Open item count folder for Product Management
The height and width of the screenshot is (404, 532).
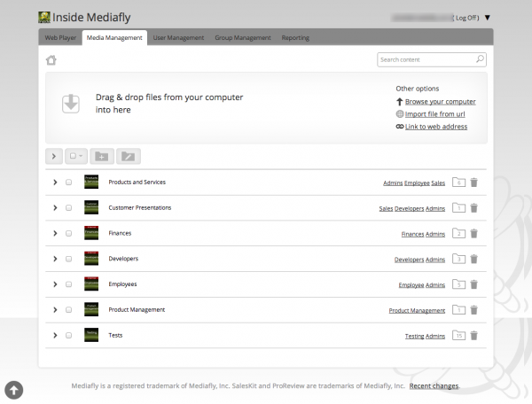click(x=458, y=310)
